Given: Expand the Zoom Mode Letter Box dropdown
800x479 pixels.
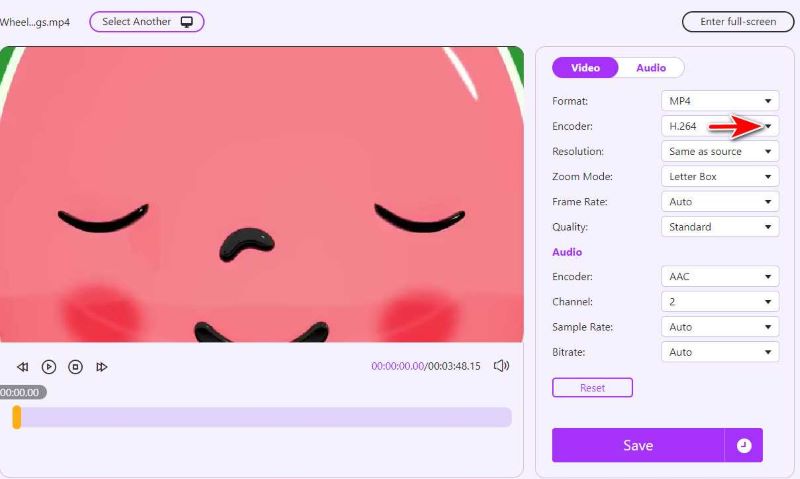Looking at the screenshot, I should coord(719,177).
